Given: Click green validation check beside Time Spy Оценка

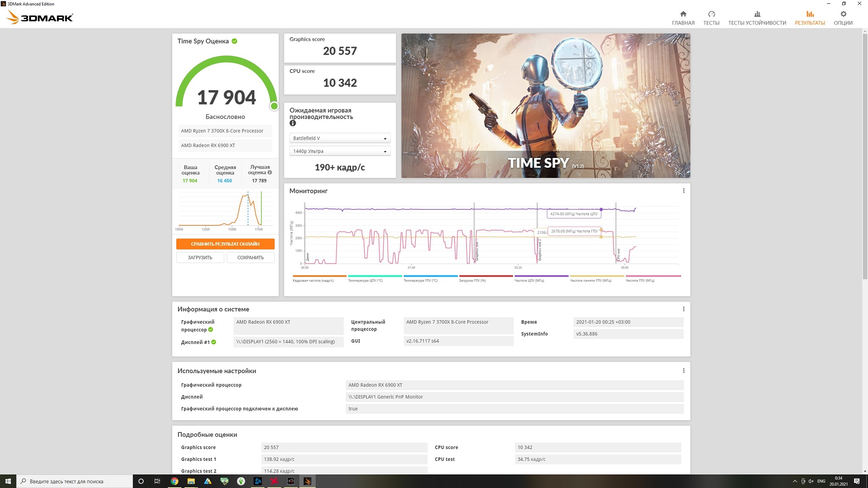Looking at the screenshot, I should [234, 41].
